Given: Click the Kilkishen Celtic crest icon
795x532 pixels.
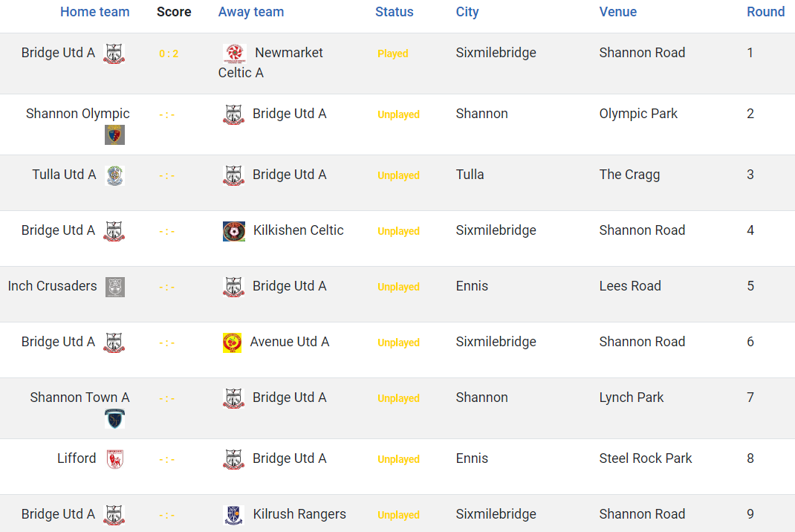Looking at the screenshot, I should coord(234,231).
